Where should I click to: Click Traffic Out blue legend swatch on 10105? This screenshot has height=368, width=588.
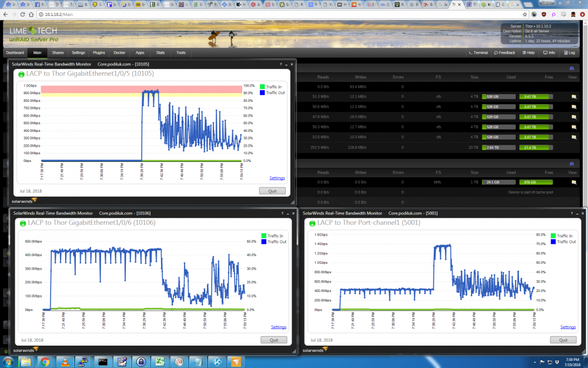(262, 92)
